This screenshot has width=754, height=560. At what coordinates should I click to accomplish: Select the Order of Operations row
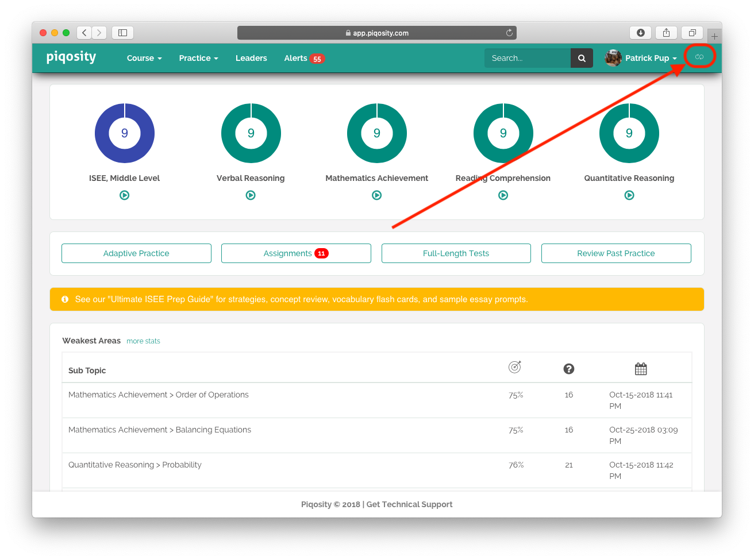click(377, 400)
